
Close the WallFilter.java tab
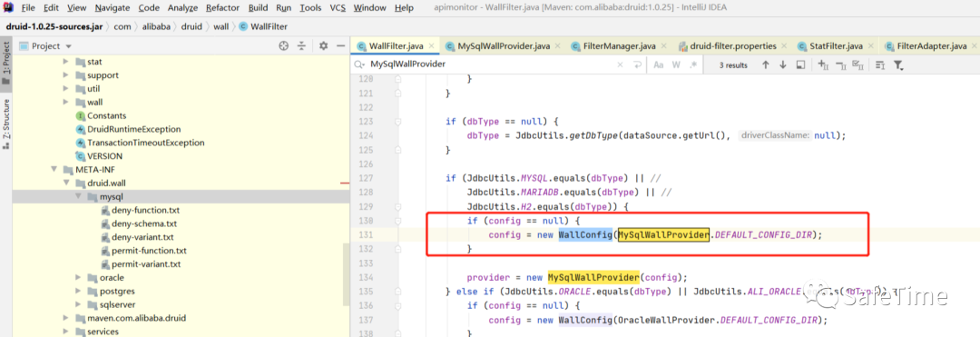pyautogui.click(x=432, y=46)
